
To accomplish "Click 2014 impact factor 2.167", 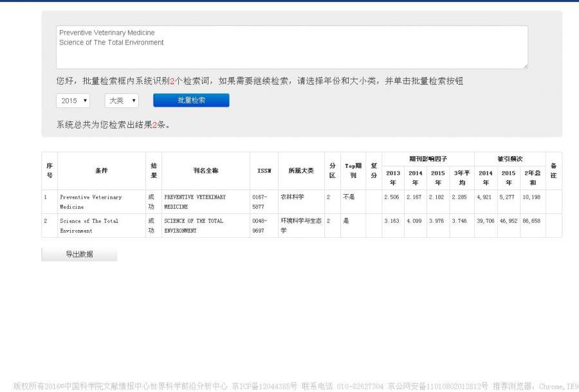I will pos(414,197).
